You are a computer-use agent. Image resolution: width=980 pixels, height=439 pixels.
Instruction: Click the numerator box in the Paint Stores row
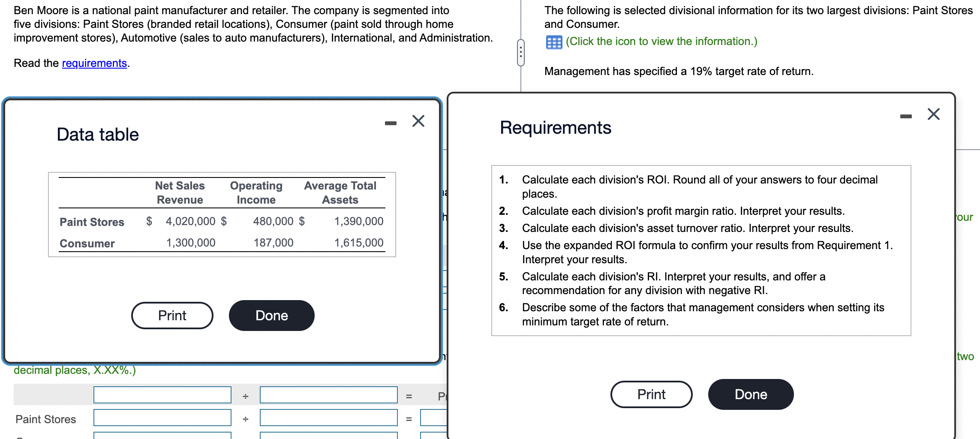click(x=162, y=418)
